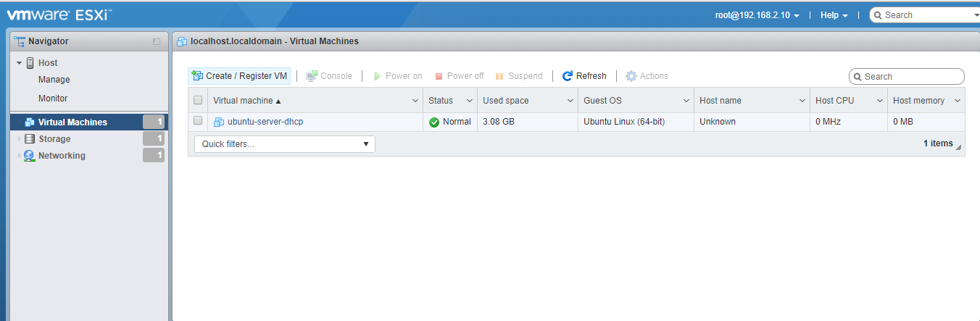Select Networking in Navigator
The image size is (980, 321).
tap(62, 156)
